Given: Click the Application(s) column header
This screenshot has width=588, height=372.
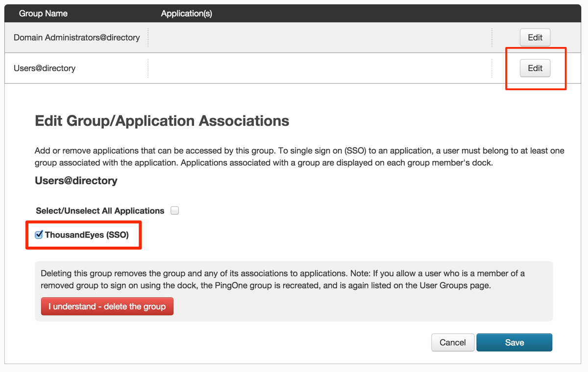Looking at the screenshot, I should point(186,14).
